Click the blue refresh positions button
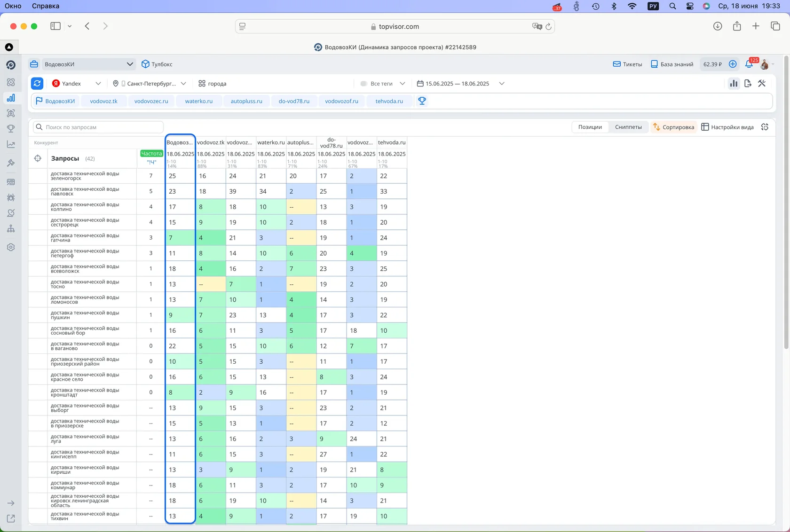The image size is (790, 532). pos(37,84)
